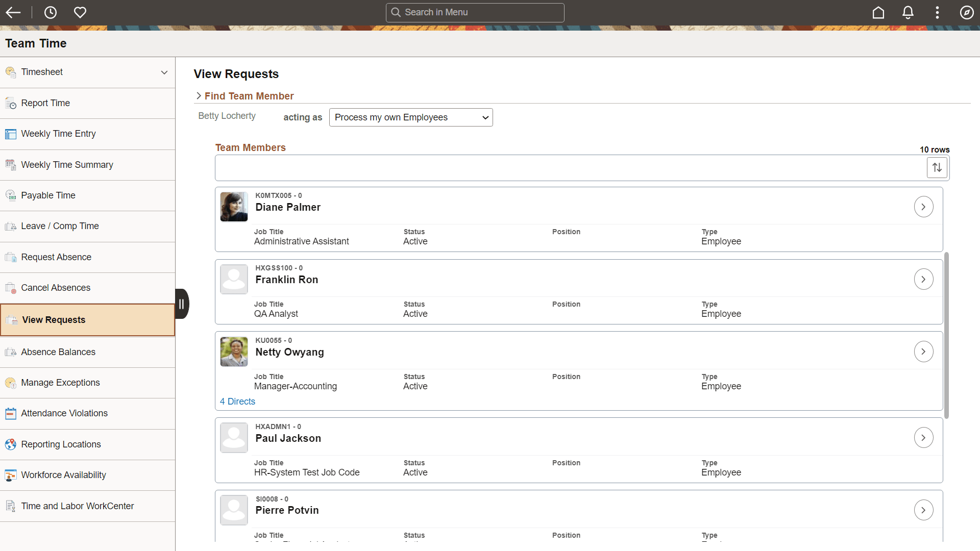Open the three-dot actions menu
Image resolution: width=980 pixels, height=551 pixels.
click(937, 12)
